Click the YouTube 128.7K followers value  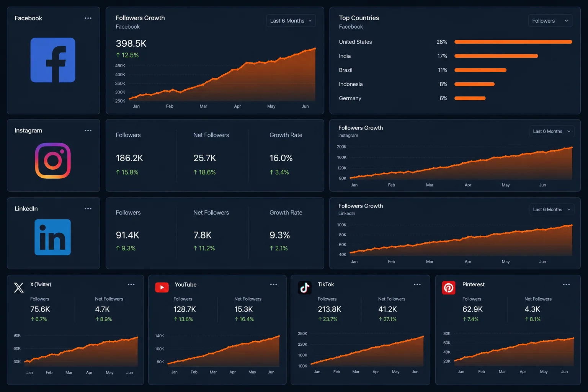click(185, 309)
